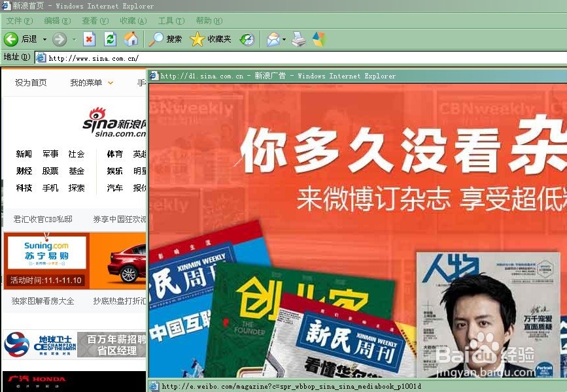Open favorites with the star 收藏夹 icon

point(197,39)
